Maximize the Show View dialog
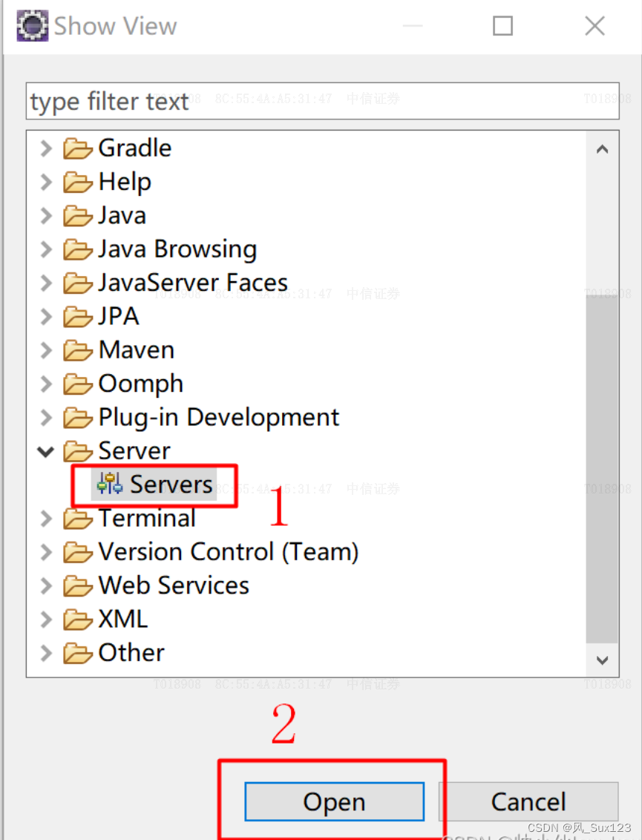Image resolution: width=642 pixels, height=840 pixels. 502,26
